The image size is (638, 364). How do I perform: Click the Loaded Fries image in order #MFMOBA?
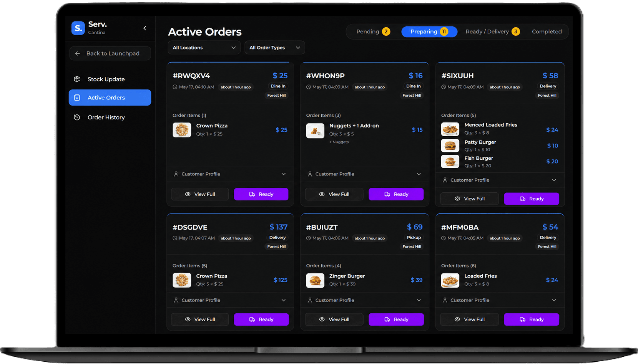coord(450,280)
